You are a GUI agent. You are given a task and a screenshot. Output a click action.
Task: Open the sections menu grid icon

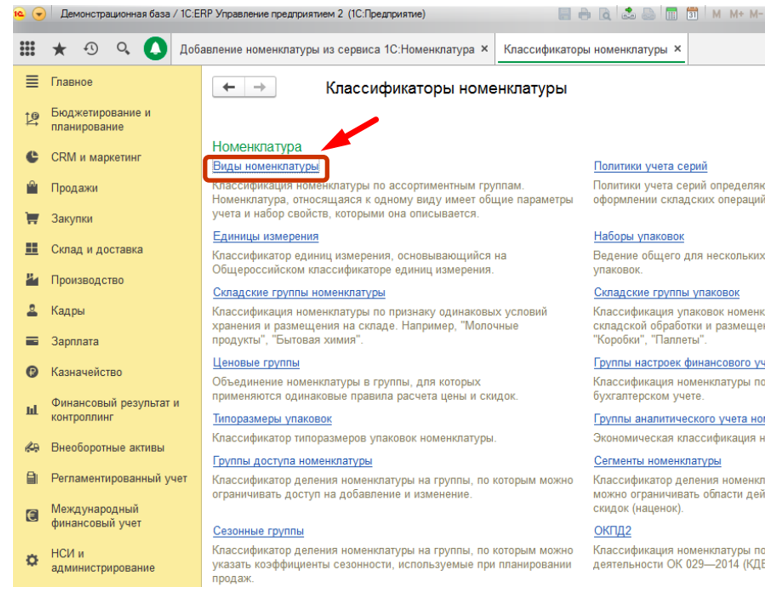[x=28, y=48]
